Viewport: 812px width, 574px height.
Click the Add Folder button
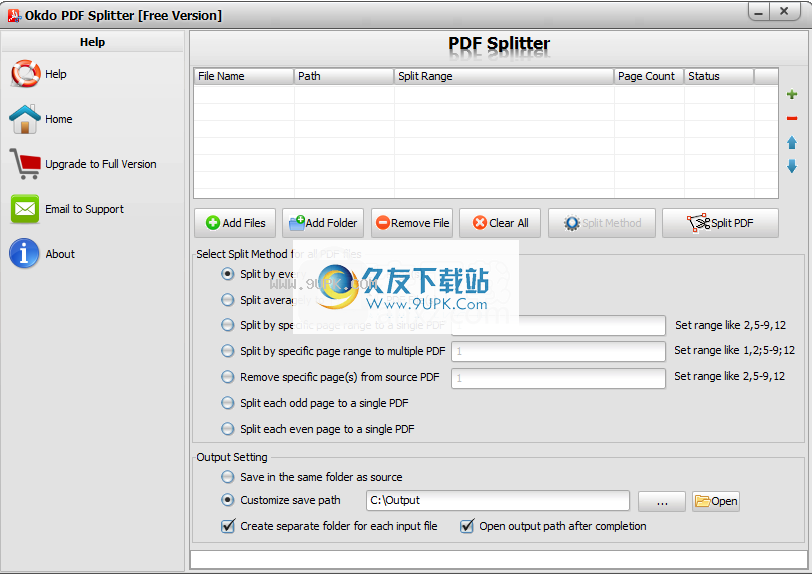(x=323, y=223)
